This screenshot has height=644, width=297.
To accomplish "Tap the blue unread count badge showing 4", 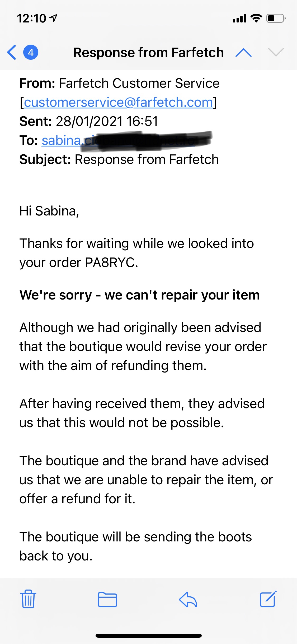I will 31,52.
